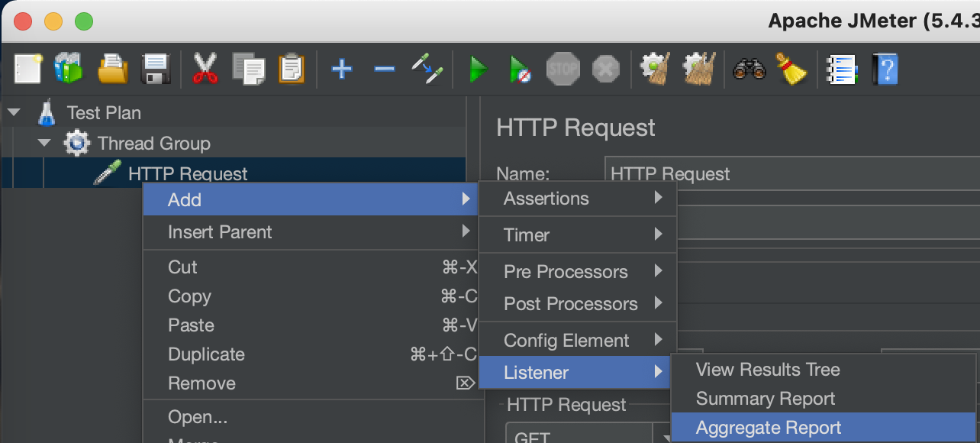Screen dimensions: 980x443
Task: Save test plan with floppy icon
Action: pos(156,70)
